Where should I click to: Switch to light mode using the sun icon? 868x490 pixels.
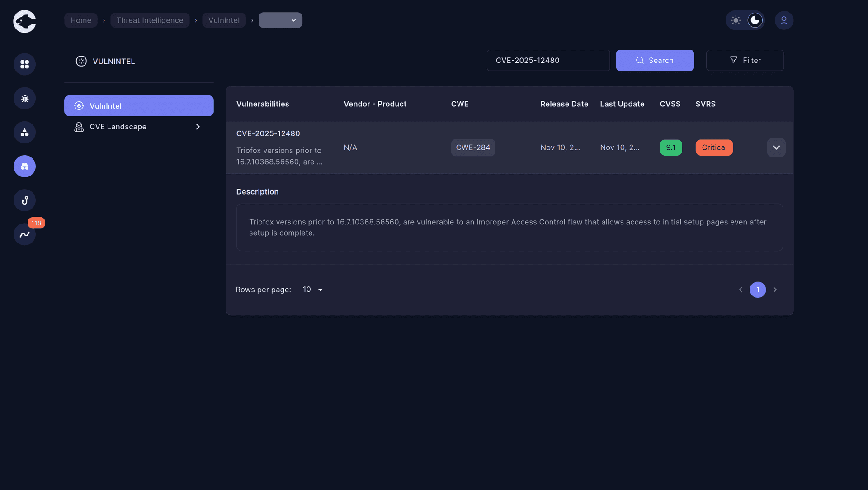(735, 20)
